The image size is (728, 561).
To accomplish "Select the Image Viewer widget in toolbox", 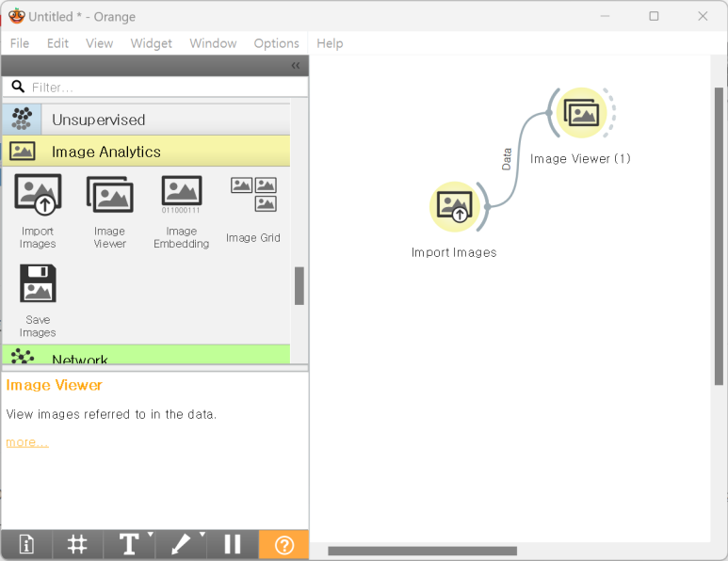I will coord(109,211).
